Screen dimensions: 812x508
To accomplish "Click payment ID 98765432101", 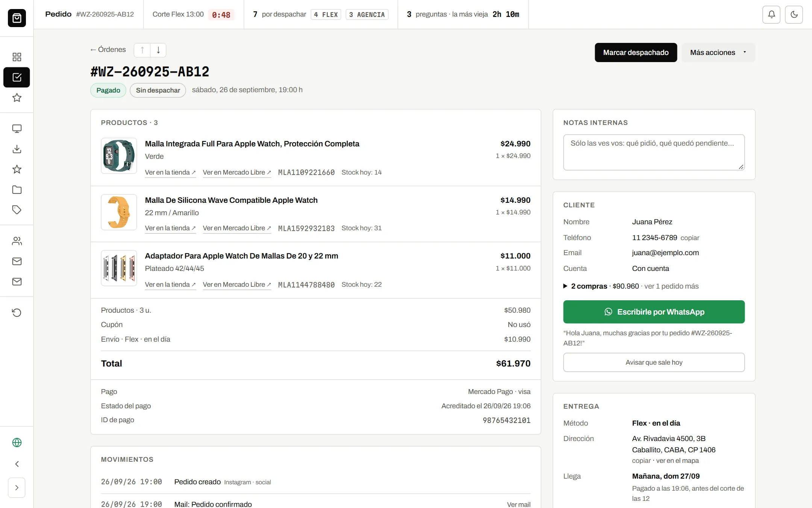I will 506,420.
